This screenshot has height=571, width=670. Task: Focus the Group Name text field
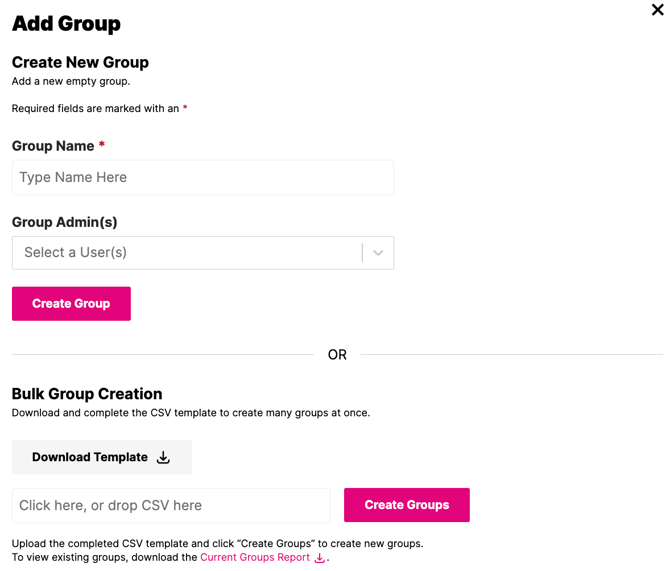(x=203, y=178)
